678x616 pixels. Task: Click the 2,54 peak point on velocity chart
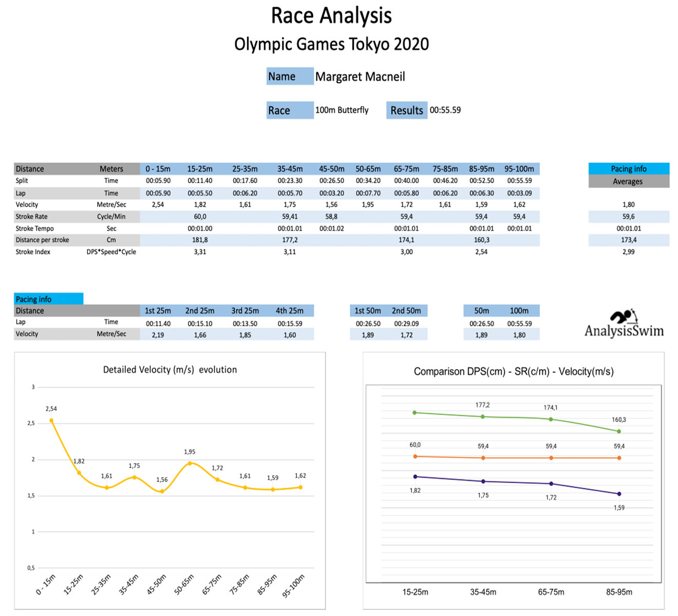click(x=51, y=420)
